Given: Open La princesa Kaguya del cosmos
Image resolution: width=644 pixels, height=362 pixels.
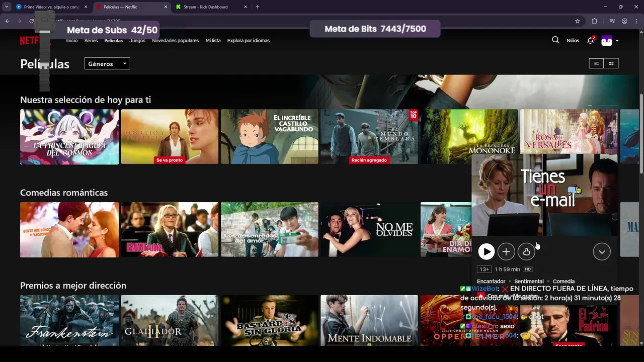Looking at the screenshot, I should coord(69,137).
